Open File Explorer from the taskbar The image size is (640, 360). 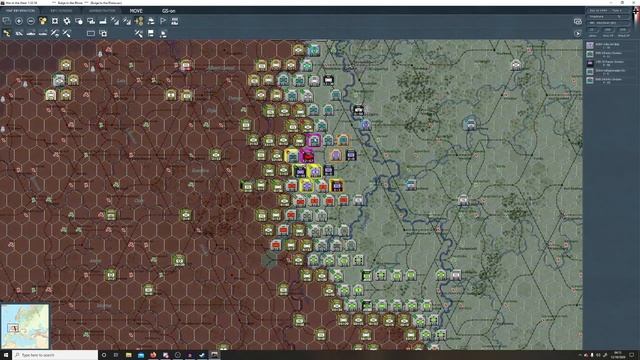click(x=129, y=355)
